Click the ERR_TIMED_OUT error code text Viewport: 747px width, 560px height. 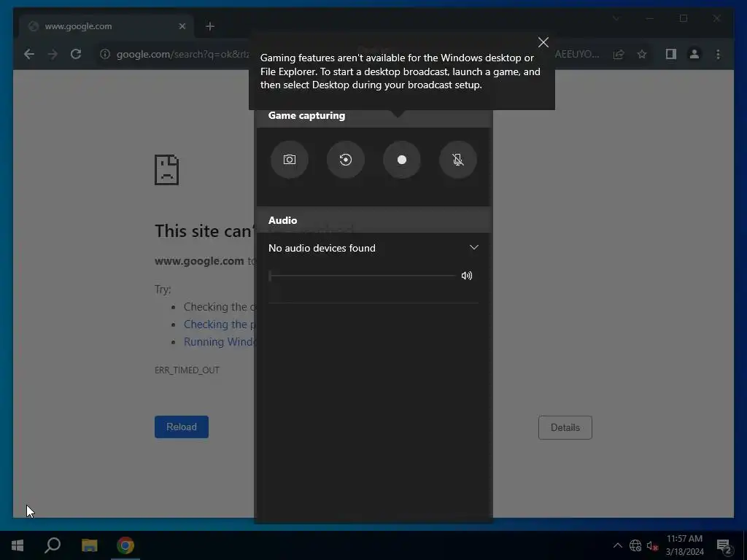coord(187,370)
